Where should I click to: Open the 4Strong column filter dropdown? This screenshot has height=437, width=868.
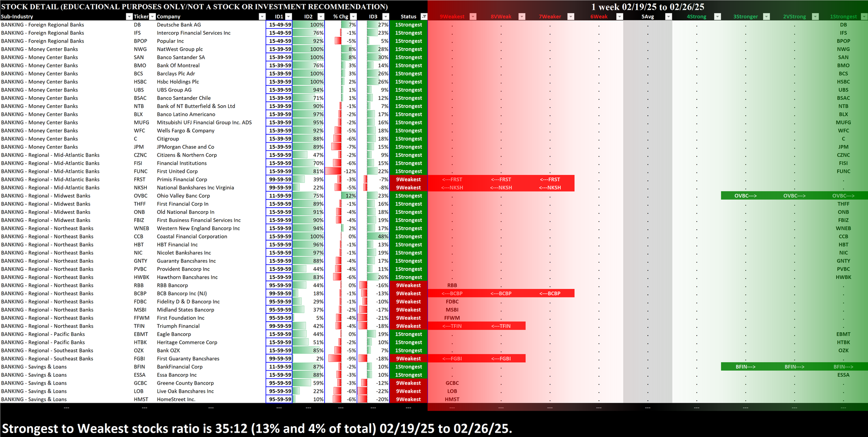tap(717, 16)
